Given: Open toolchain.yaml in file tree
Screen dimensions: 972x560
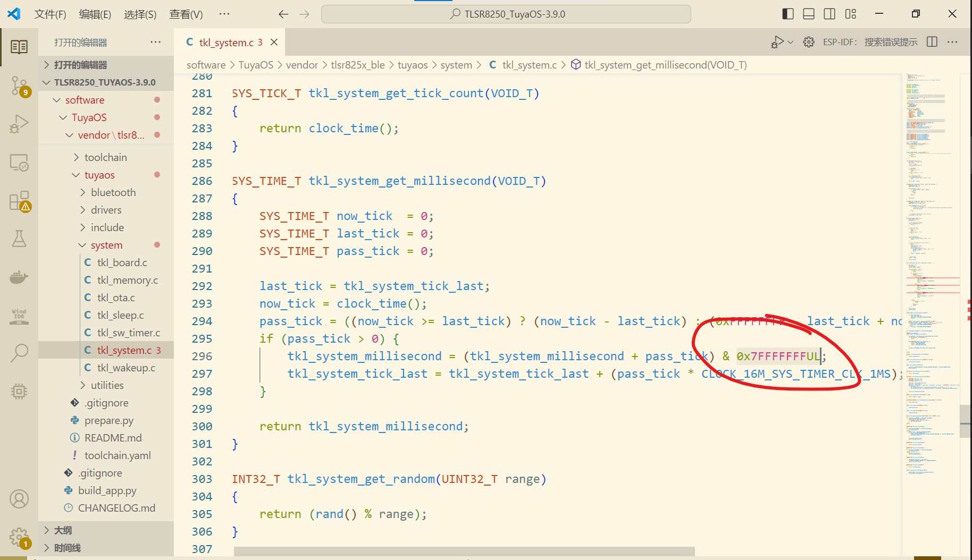Looking at the screenshot, I should [106, 455].
